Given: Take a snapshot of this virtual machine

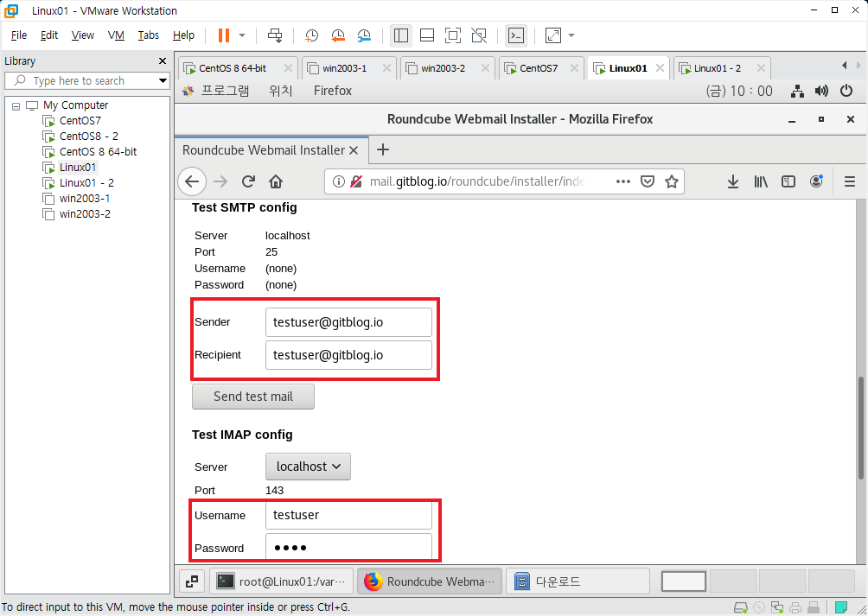Looking at the screenshot, I should coord(311,35).
